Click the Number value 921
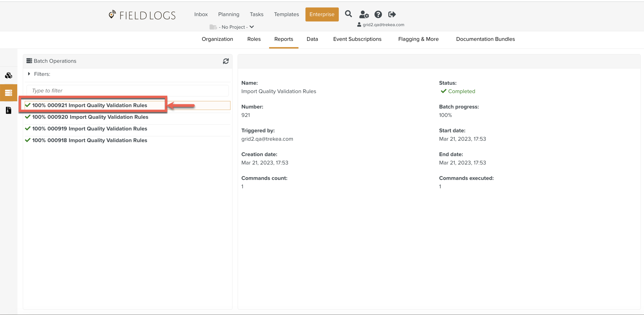Viewport: 644px width, 315px height. [245, 115]
